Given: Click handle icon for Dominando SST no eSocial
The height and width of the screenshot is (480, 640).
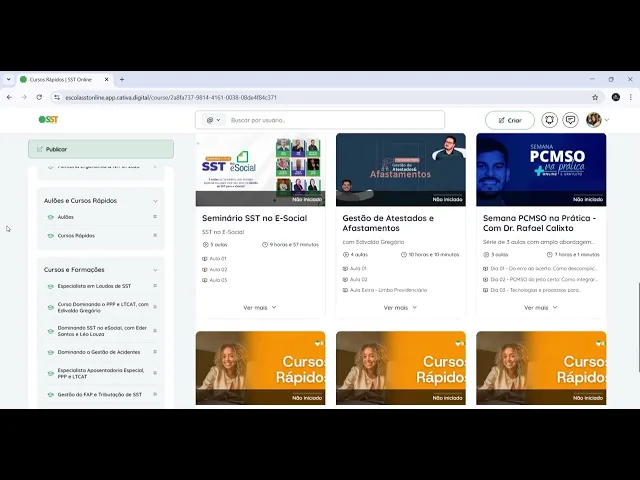Looking at the screenshot, I should click(155, 331).
